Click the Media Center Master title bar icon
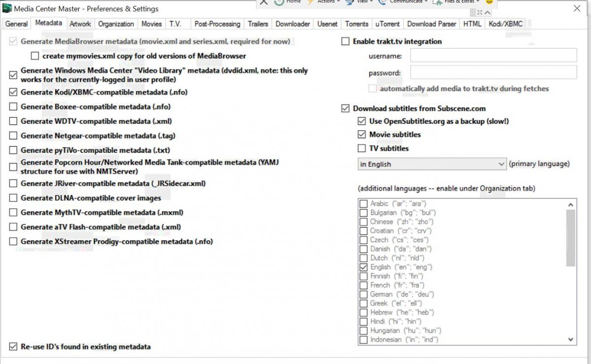The width and height of the screenshot is (591, 364). point(7,8)
